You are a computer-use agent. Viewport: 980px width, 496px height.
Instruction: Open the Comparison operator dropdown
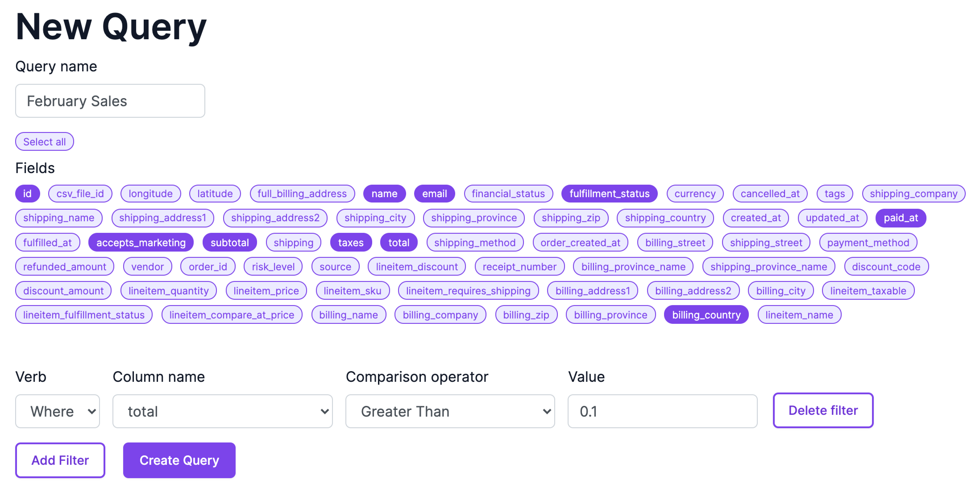coord(450,411)
